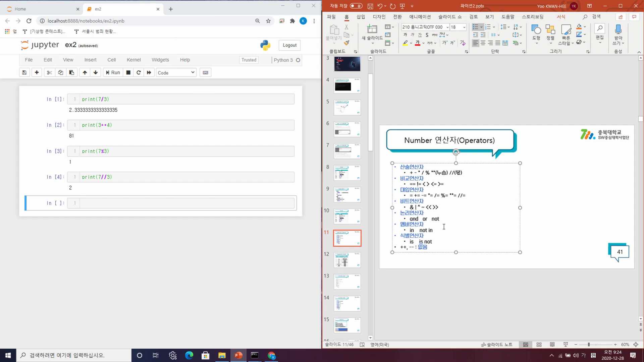Select slide 12 thumbnail in panel
The image size is (644, 362).
(347, 260)
